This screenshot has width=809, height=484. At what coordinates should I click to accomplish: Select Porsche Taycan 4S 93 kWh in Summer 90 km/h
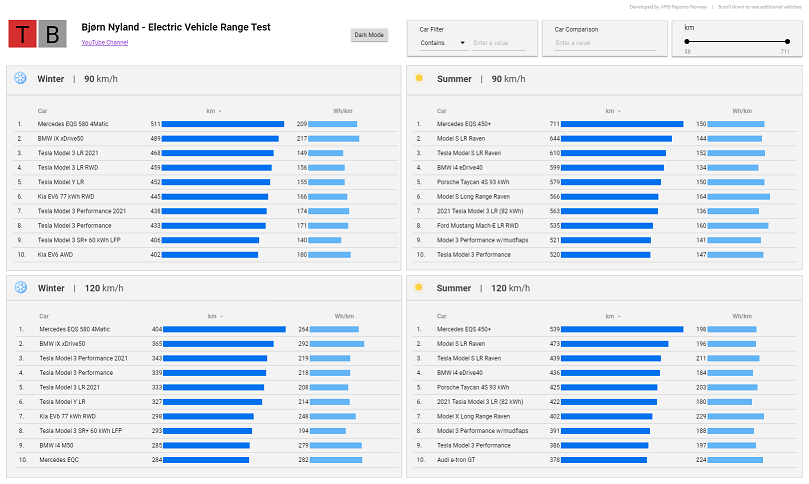(473, 182)
